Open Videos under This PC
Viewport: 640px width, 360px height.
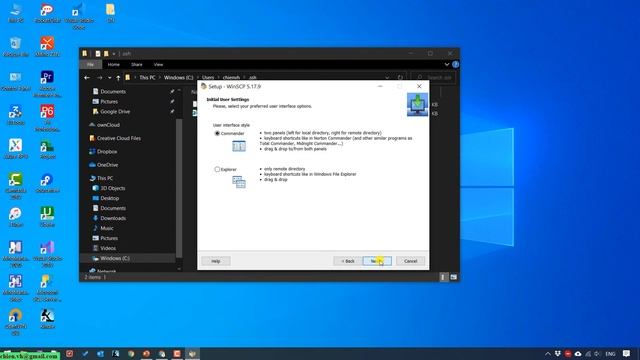tap(108, 248)
